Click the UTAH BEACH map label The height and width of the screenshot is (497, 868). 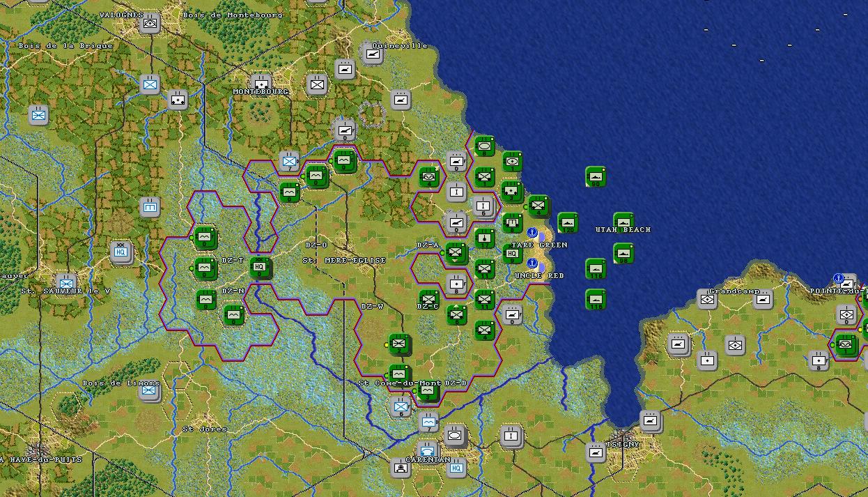[x=623, y=229]
